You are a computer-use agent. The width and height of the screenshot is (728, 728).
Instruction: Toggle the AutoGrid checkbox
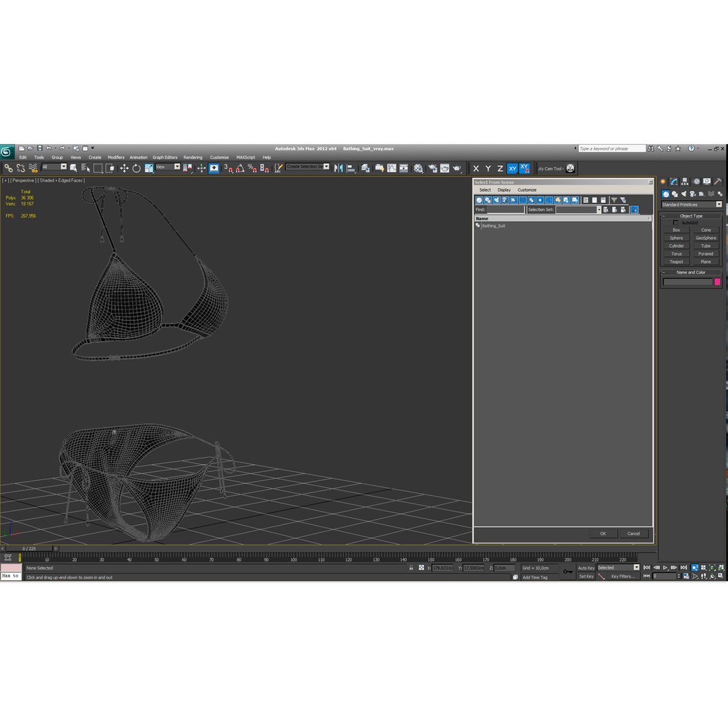675,223
